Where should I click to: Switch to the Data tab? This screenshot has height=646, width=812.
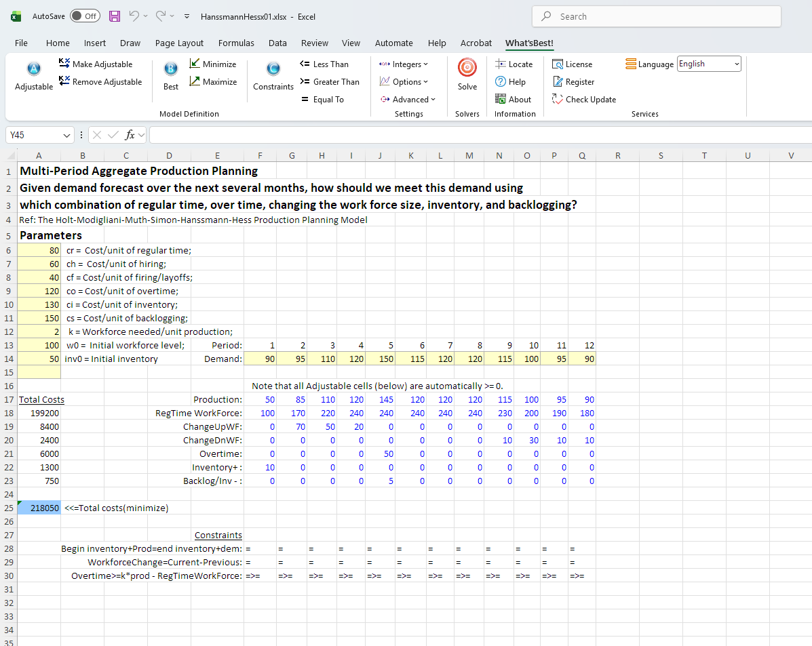click(x=277, y=43)
